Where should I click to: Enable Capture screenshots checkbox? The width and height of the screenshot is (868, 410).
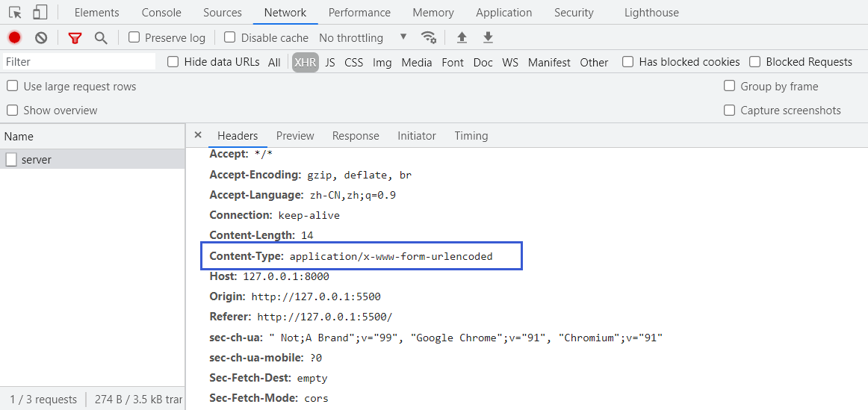(730, 110)
